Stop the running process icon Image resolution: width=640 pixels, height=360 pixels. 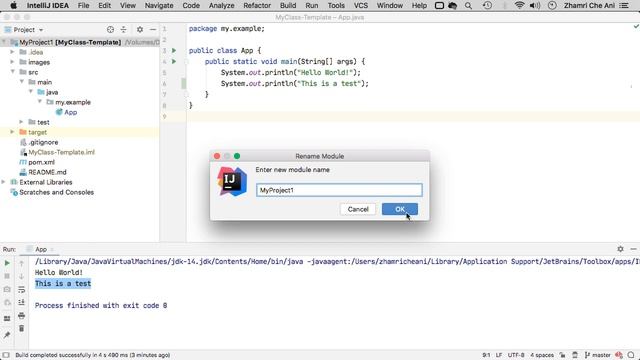(x=7, y=276)
